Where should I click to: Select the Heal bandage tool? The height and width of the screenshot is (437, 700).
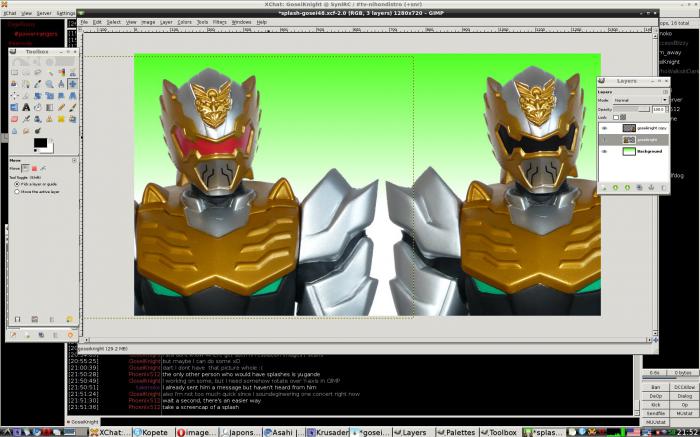coord(61,119)
